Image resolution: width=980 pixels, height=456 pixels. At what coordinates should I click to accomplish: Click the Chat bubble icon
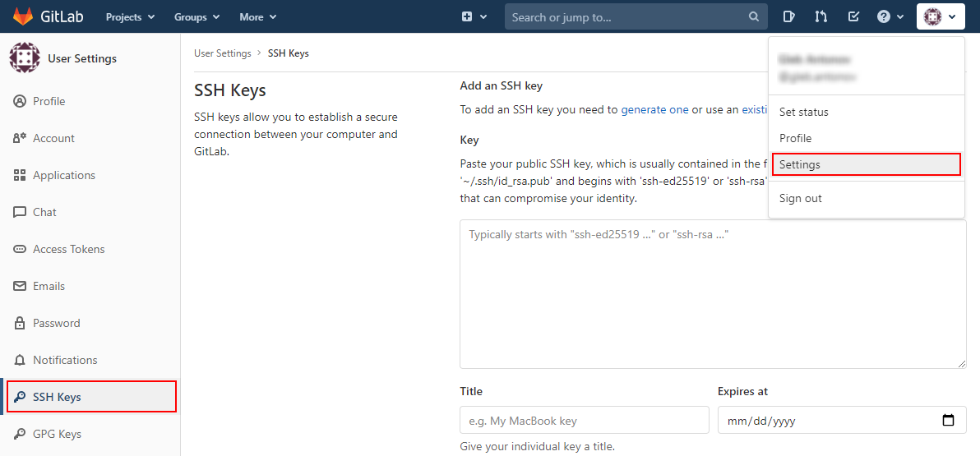tap(20, 212)
